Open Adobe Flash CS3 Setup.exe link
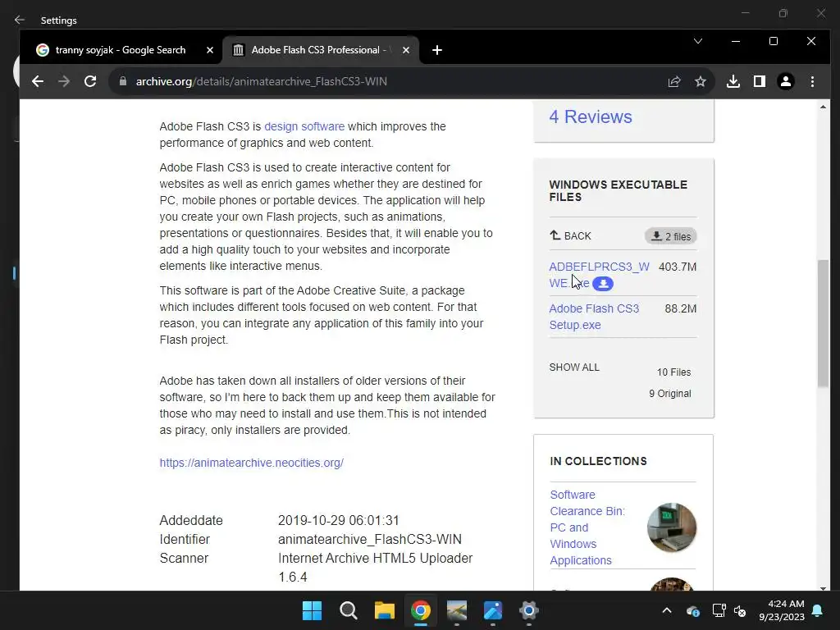This screenshot has width=840, height=630. coord(594,317)
